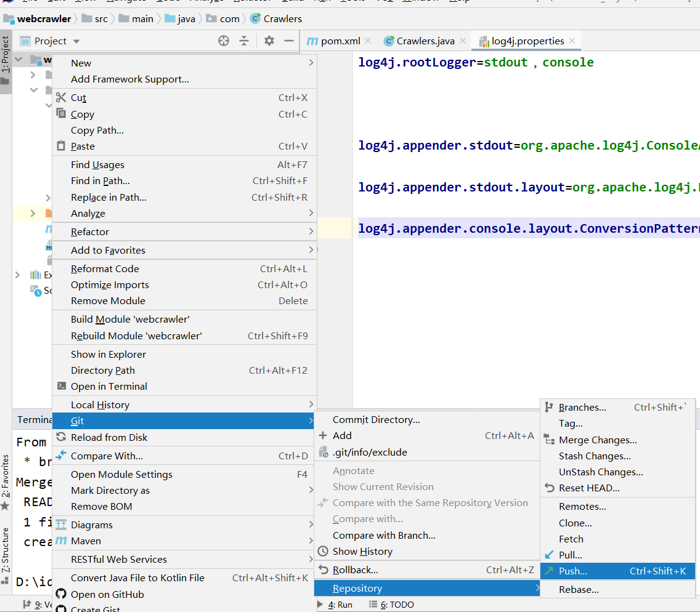Open Branches... in Repository submenu
700x612 pixels.
point(582,407)
